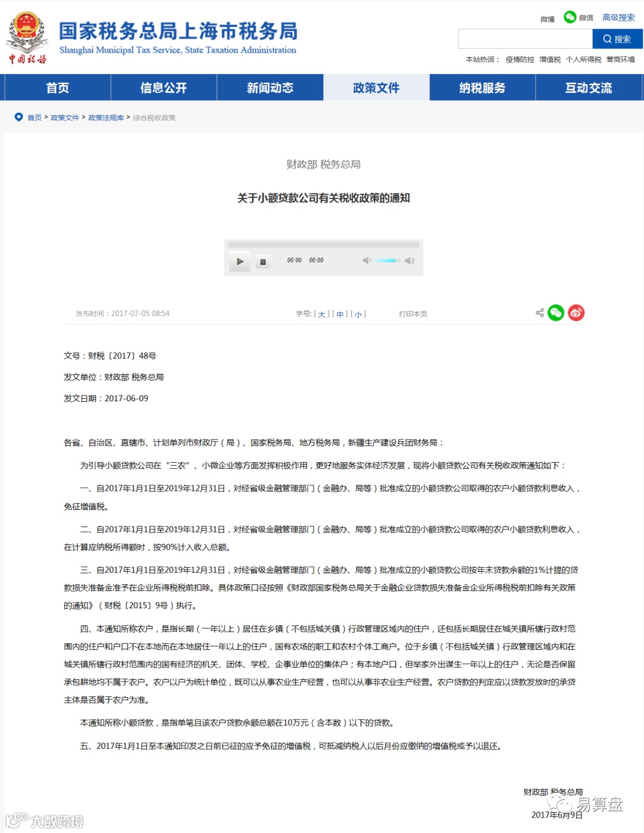Click 打印本页 to print page
This screenshot has height=833, width=644.
point(413,314)
